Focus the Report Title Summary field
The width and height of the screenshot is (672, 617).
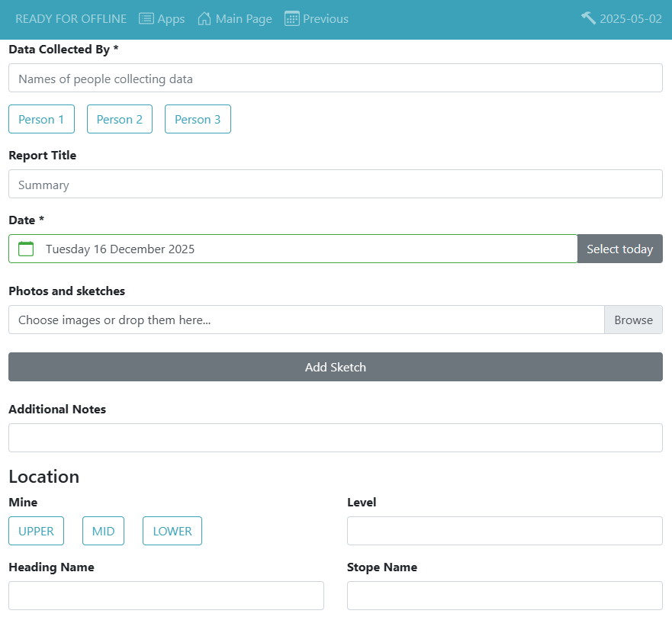(336, 184)
